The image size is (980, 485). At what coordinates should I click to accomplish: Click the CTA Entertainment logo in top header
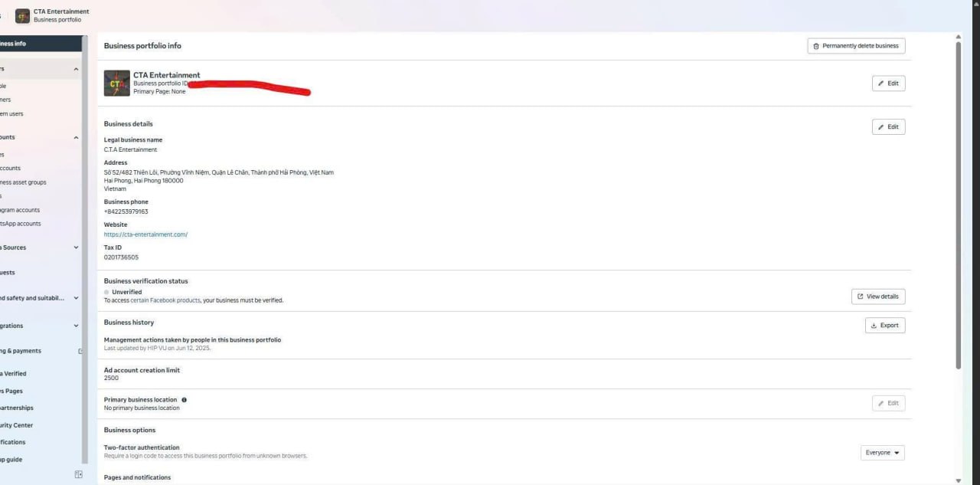pos(22,15)
